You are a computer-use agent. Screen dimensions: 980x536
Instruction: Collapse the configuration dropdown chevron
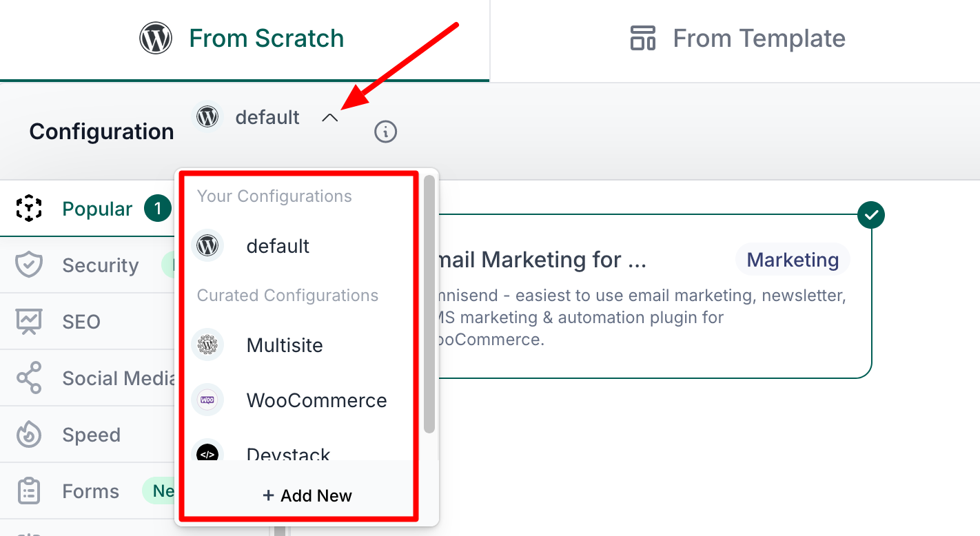click(x=330, y=118)
